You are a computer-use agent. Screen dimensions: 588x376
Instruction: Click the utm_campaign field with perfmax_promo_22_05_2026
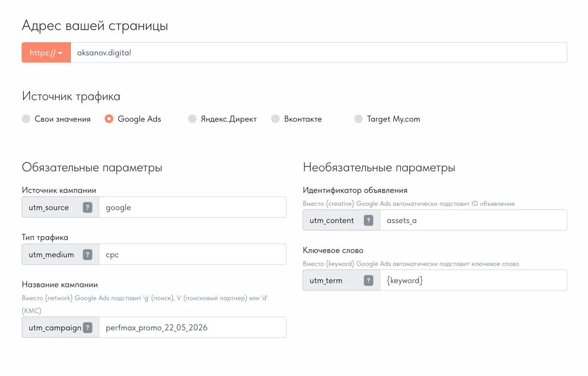click(192, 327)
